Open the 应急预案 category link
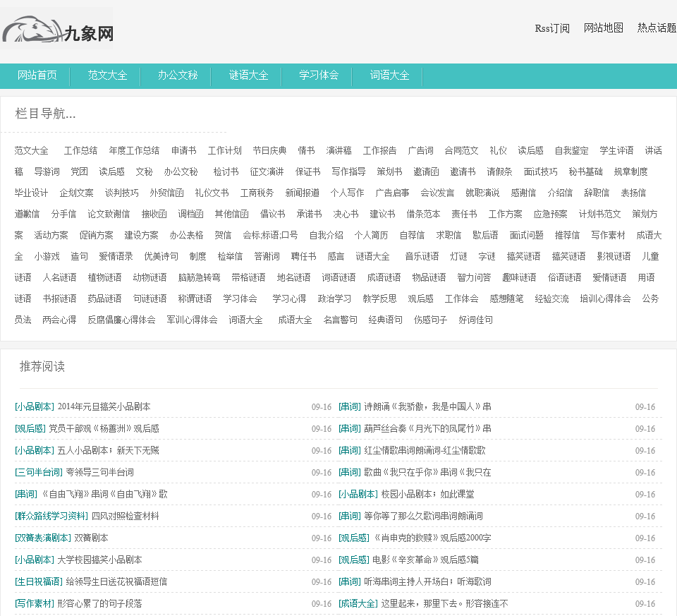 tap(551, 214)
